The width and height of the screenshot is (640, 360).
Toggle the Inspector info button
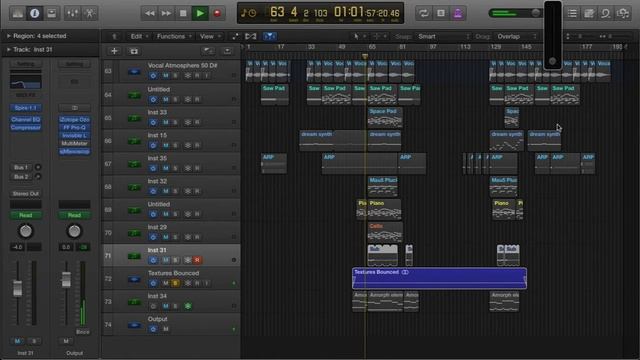35,13
